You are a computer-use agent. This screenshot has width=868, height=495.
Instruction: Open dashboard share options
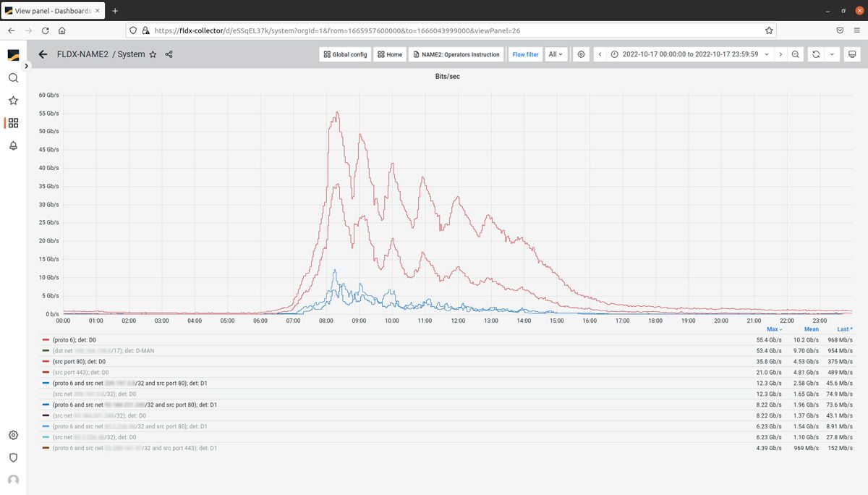169,54
